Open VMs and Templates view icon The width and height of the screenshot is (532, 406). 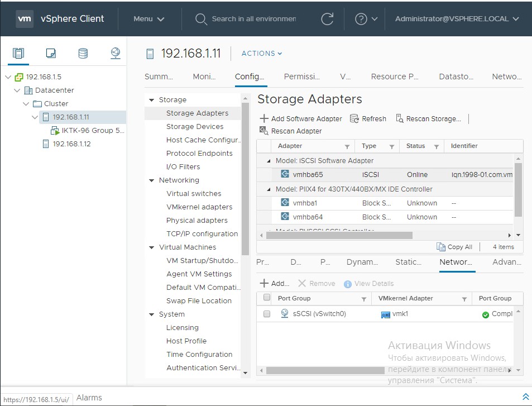point(51,53)
